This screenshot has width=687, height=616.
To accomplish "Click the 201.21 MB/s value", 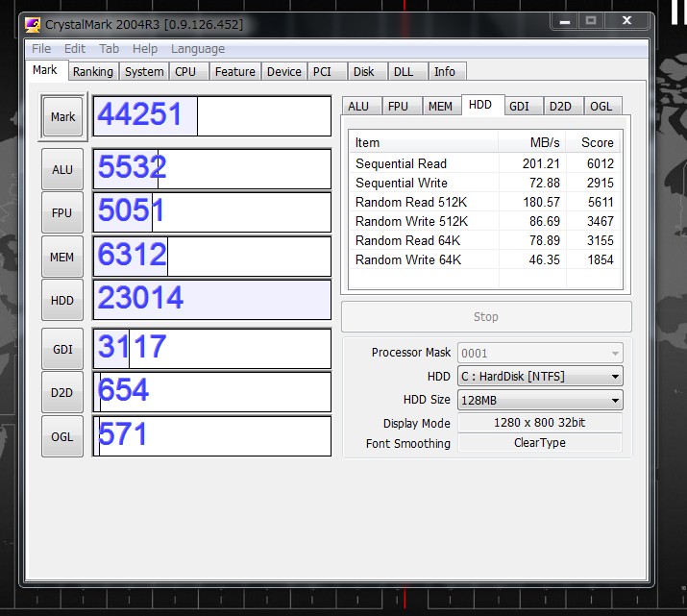I will click(541, 163).
